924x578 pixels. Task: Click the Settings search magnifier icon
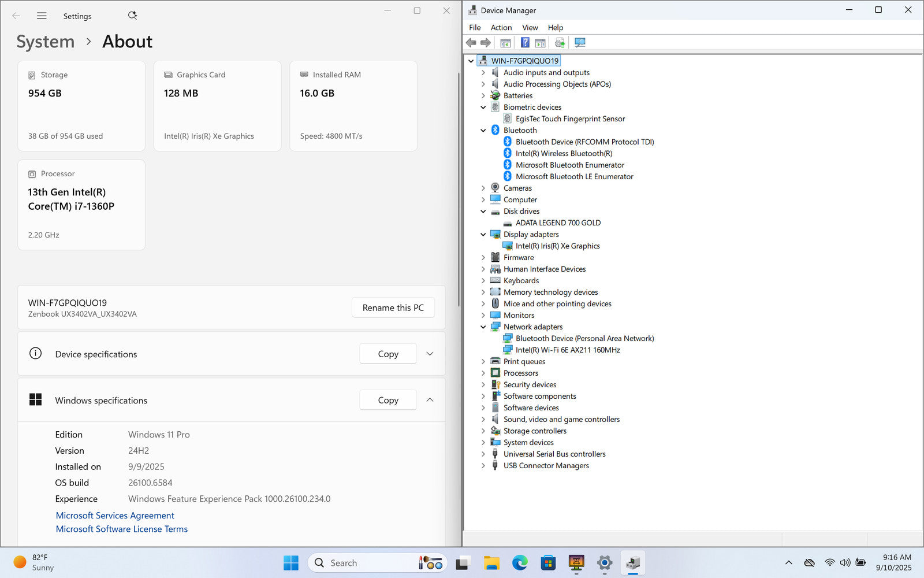tap(132, 16)
